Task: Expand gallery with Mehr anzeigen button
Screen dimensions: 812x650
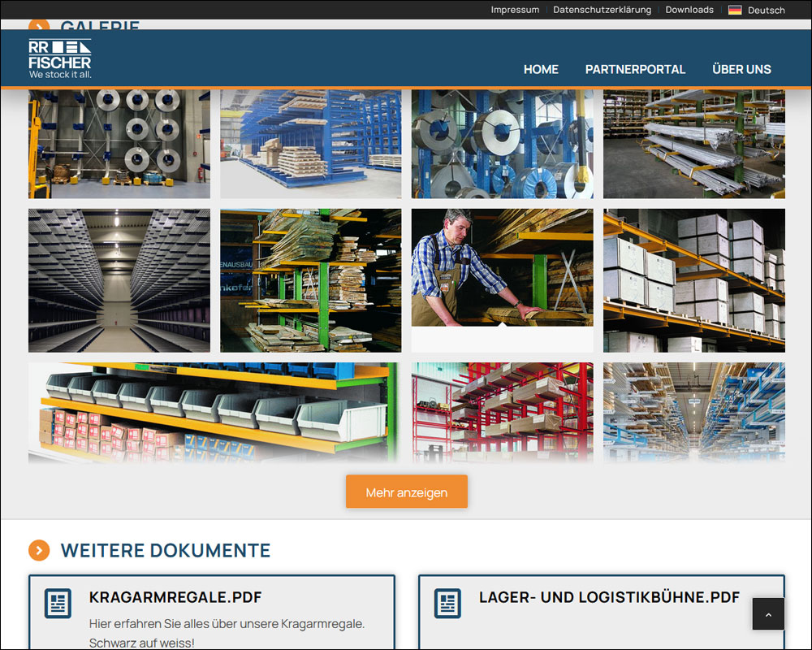Action: tap(406, 492)
